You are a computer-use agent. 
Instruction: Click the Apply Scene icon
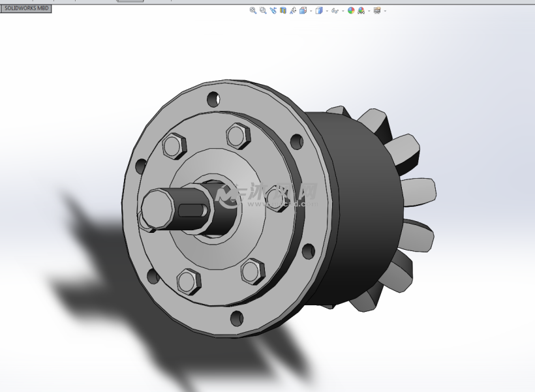(361, 10)
